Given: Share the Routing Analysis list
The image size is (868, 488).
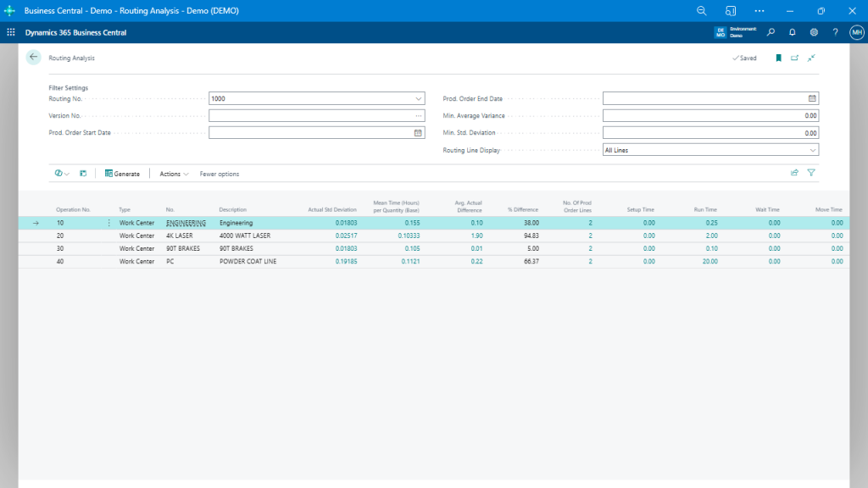Looking at the screenshot, I should tap(794, 172).
